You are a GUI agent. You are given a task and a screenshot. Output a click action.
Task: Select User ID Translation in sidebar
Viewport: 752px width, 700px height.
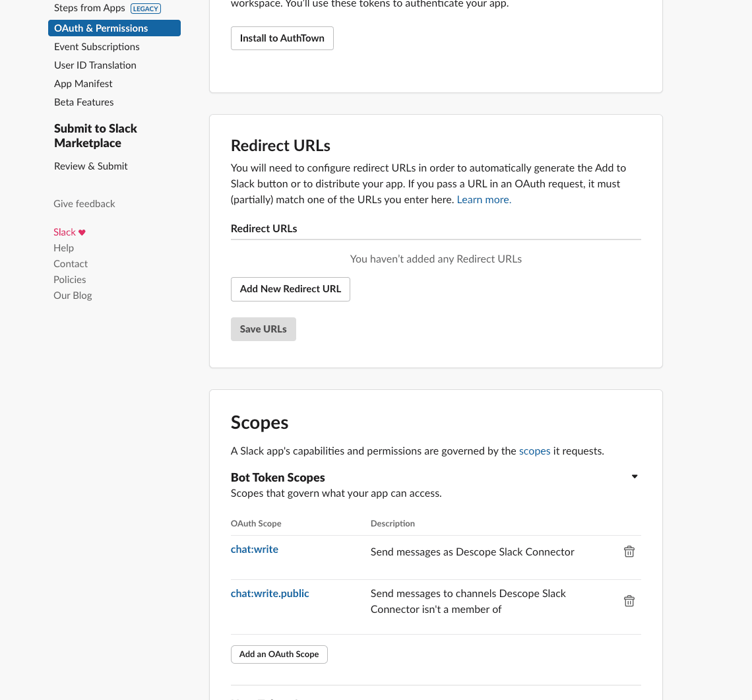[95, 65]
